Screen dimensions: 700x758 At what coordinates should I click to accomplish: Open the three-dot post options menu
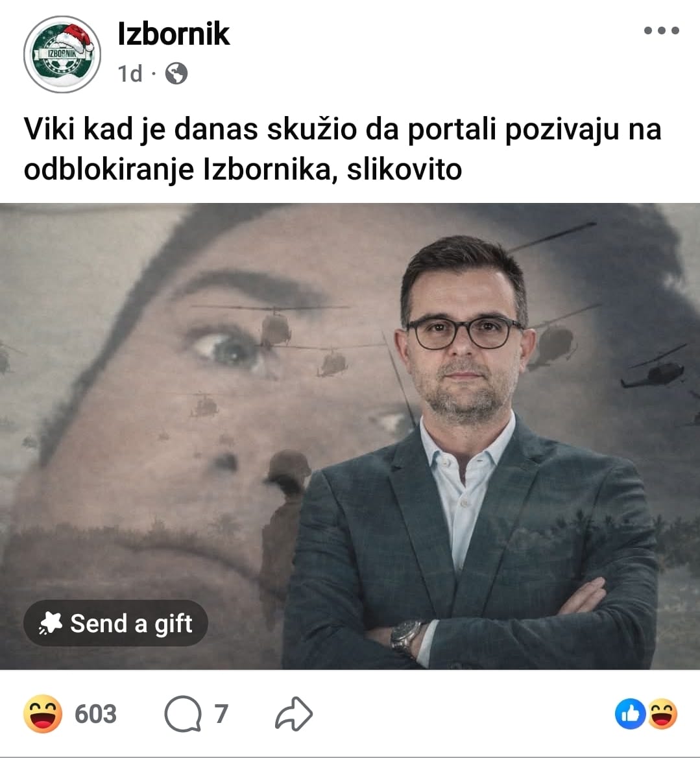(661, 30)
